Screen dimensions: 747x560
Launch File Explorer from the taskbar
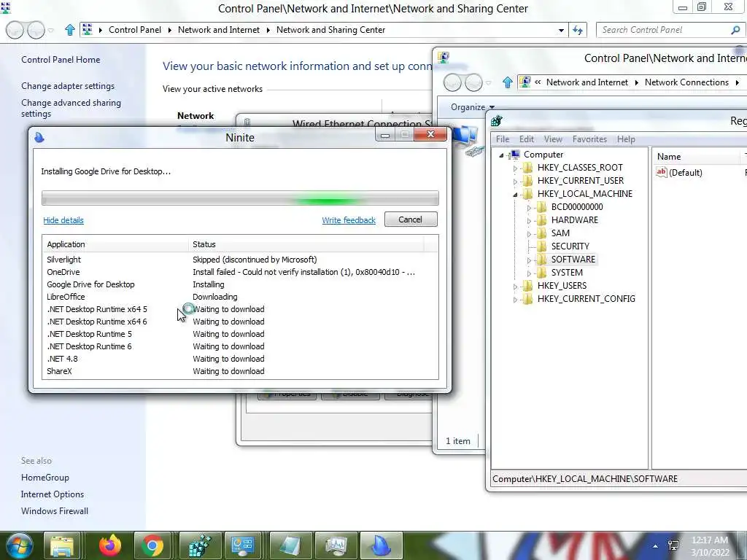tap(62, 545)
